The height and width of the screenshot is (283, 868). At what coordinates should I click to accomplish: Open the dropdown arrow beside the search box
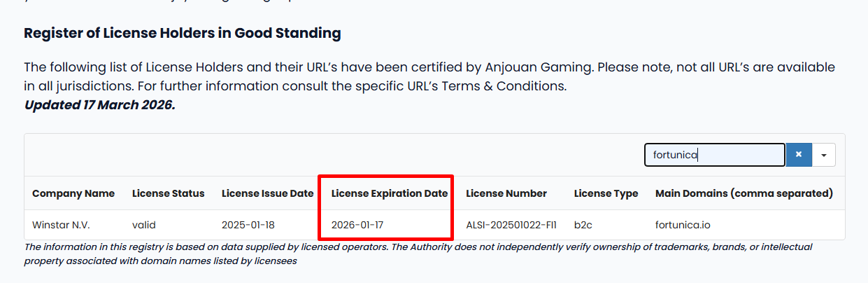click(824, 155)
